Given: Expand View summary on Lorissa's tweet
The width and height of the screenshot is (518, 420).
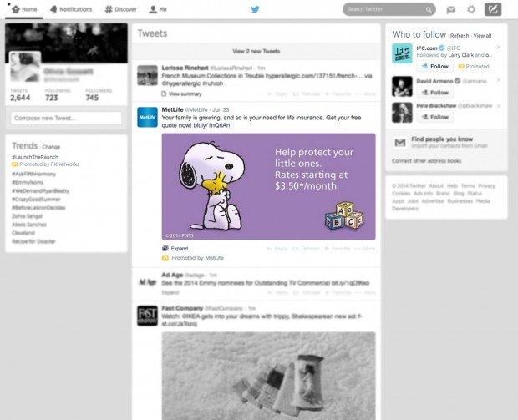Looking at the screenshot, I should [x=181, y=94].
